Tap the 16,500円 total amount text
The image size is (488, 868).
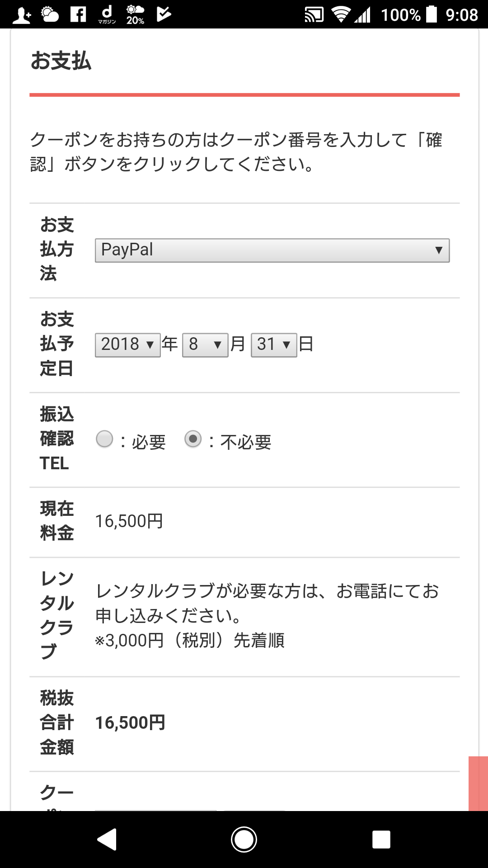click(x=130, y=723)
